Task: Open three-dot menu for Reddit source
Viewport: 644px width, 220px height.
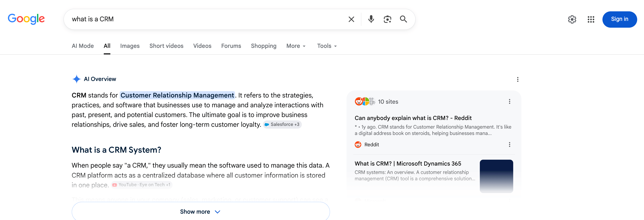Action: 509,144
